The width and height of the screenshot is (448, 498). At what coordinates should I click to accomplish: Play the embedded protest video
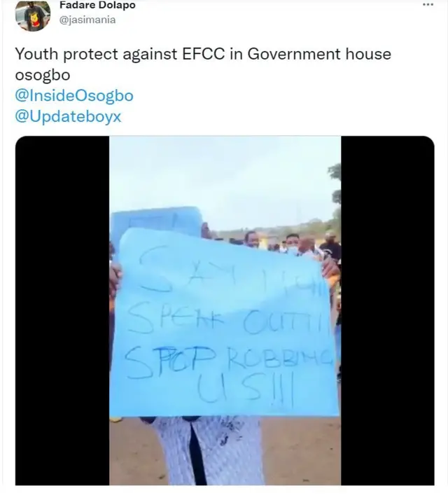point(225,310)
